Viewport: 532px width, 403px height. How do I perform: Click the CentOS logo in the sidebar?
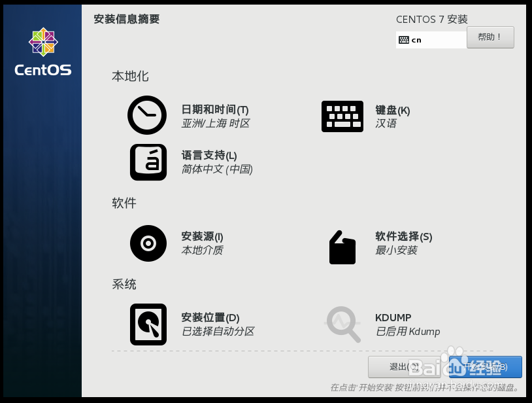pyautogui.click(x=42, y=42)
